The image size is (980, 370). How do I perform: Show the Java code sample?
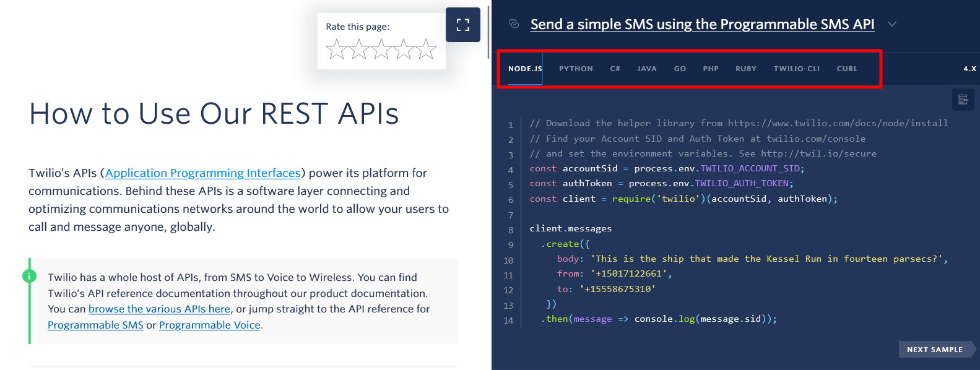coord(646,69)
